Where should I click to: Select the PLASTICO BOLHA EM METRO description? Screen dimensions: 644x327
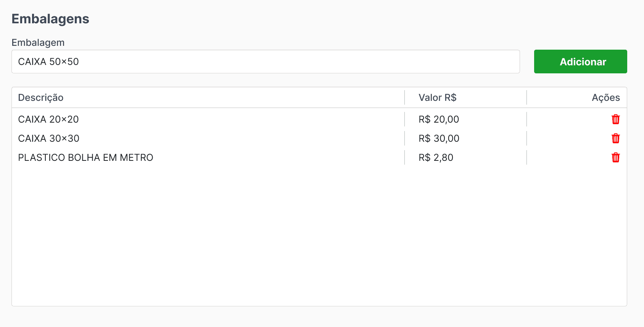(85, 157)
